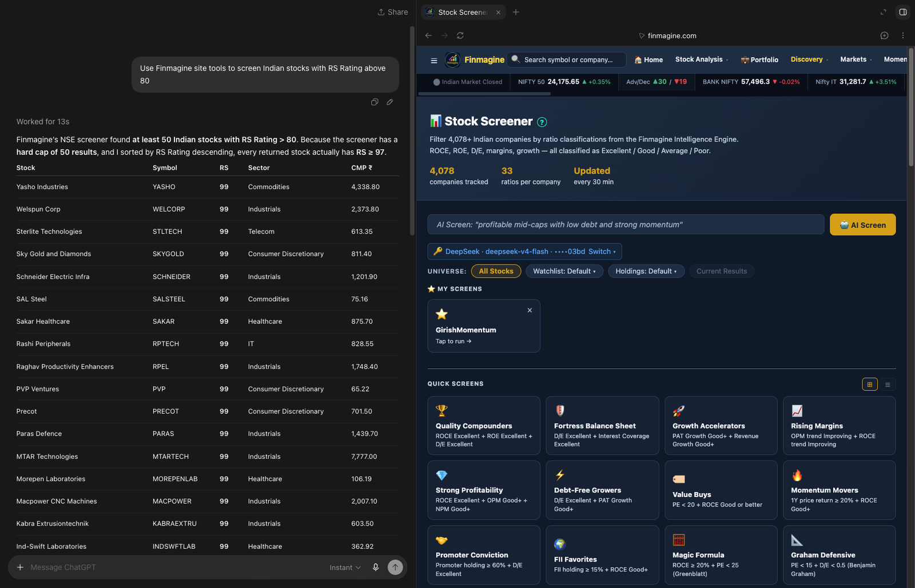
Task: Click the chat panel vertical scrollbar
Action: 412,131
